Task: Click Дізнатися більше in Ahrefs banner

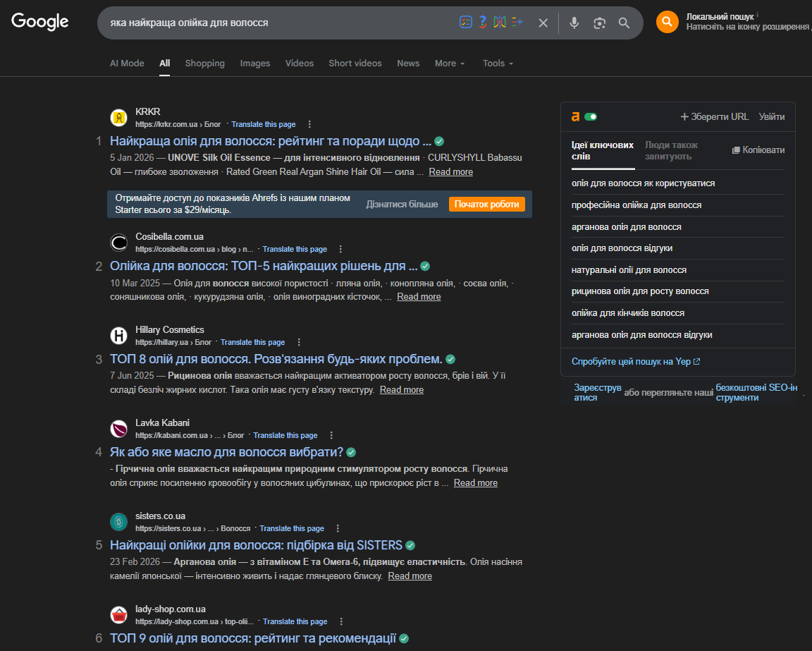Action: click(x=402, y=205)
